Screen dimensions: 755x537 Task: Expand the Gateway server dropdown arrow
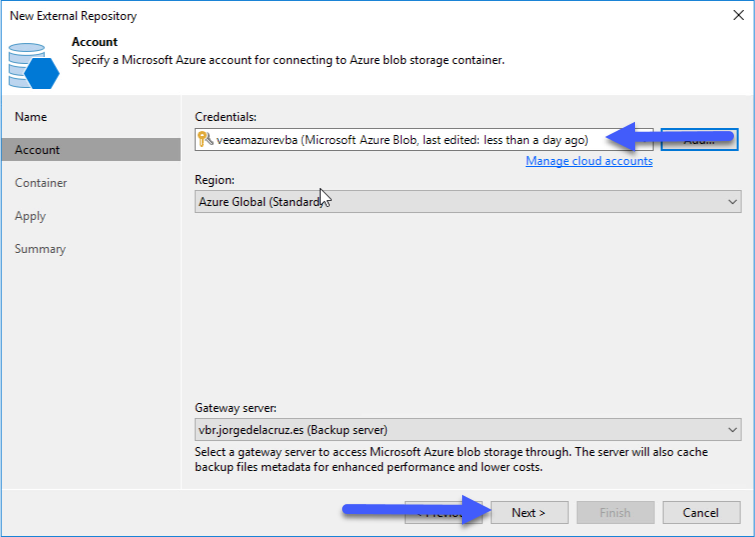pos(732,430)
